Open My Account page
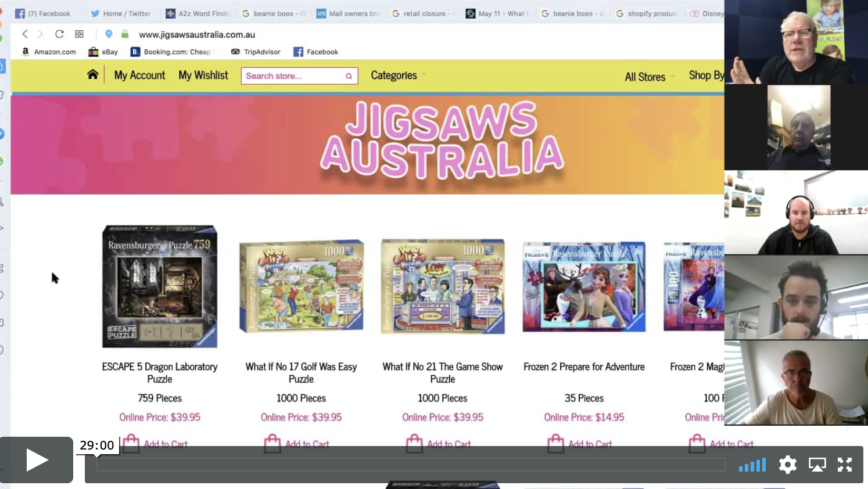The width and height of the screenshot is (868, 489). coord(139,75)
